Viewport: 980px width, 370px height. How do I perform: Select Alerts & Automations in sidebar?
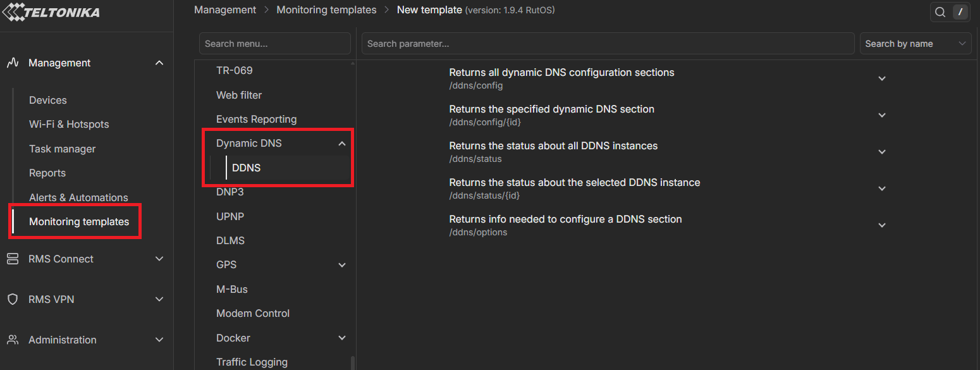click(x=78, y=197)
